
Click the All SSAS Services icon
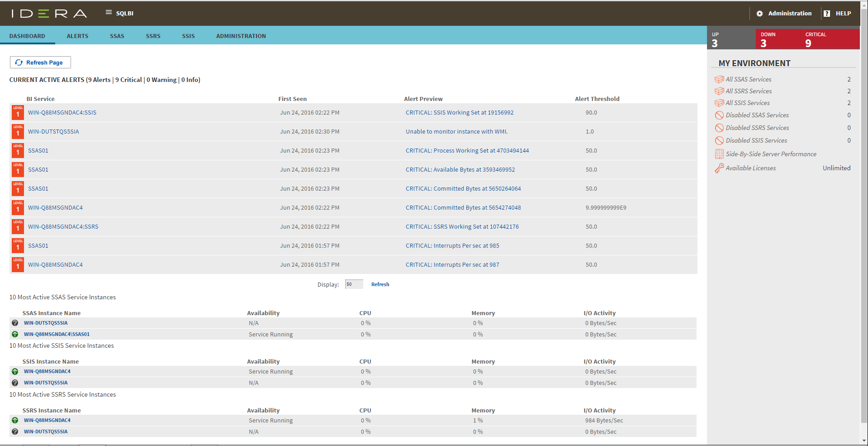(719, 79)
